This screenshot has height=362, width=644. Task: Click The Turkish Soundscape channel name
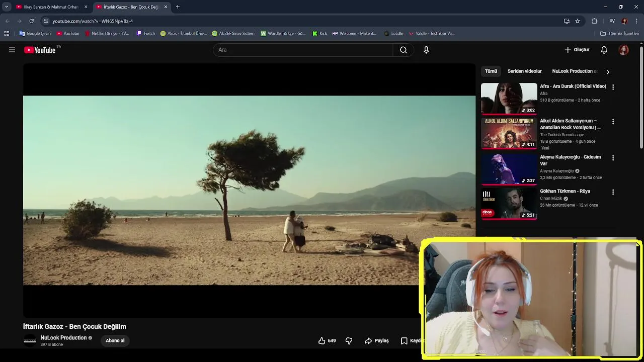(x=562, y=135)
